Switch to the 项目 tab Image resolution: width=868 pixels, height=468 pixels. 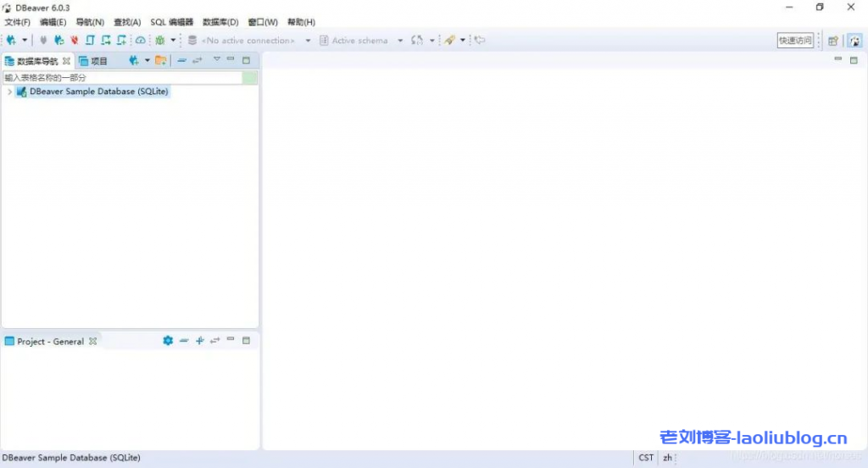tap(94, 61)
